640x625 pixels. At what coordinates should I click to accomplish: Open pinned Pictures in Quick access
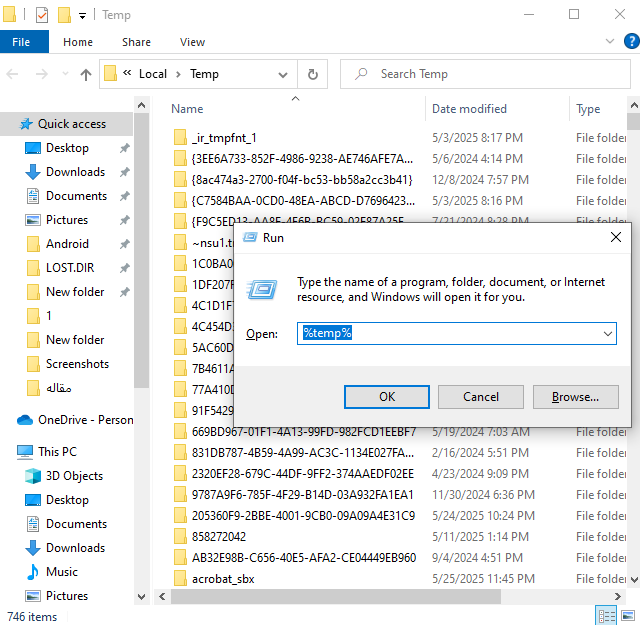coord(67,220)
